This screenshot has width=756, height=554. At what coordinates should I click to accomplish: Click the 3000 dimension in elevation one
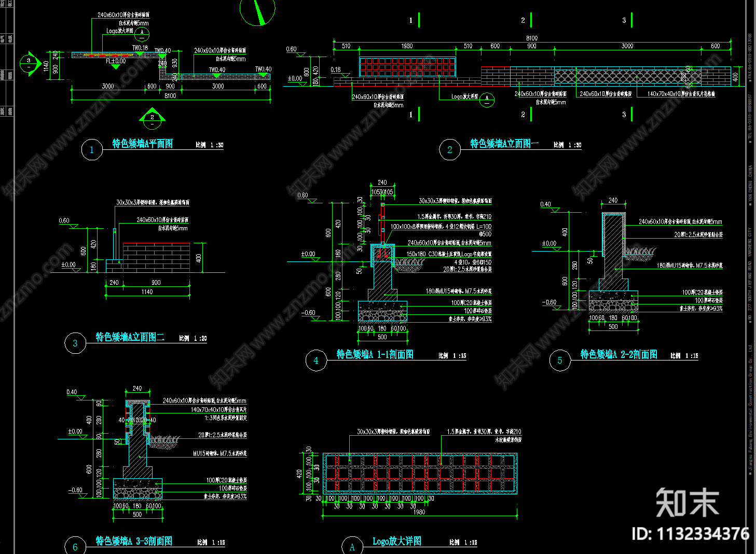pos(627,46)
